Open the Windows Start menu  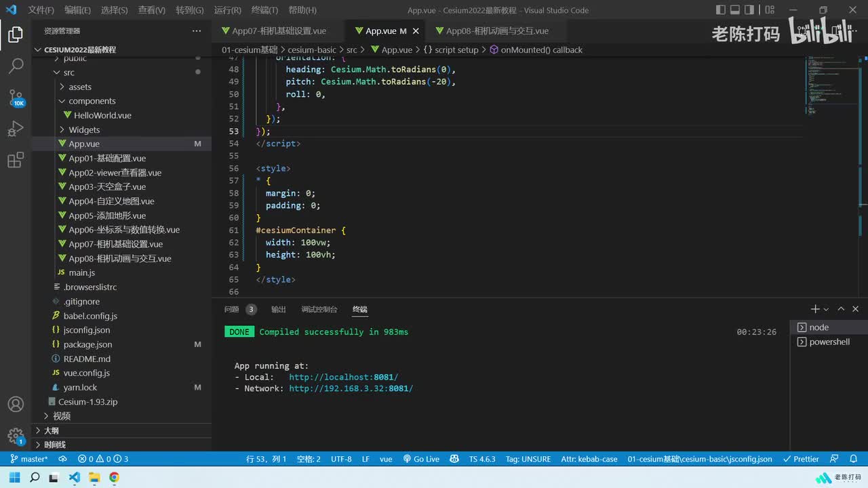(x=15, y=477)
